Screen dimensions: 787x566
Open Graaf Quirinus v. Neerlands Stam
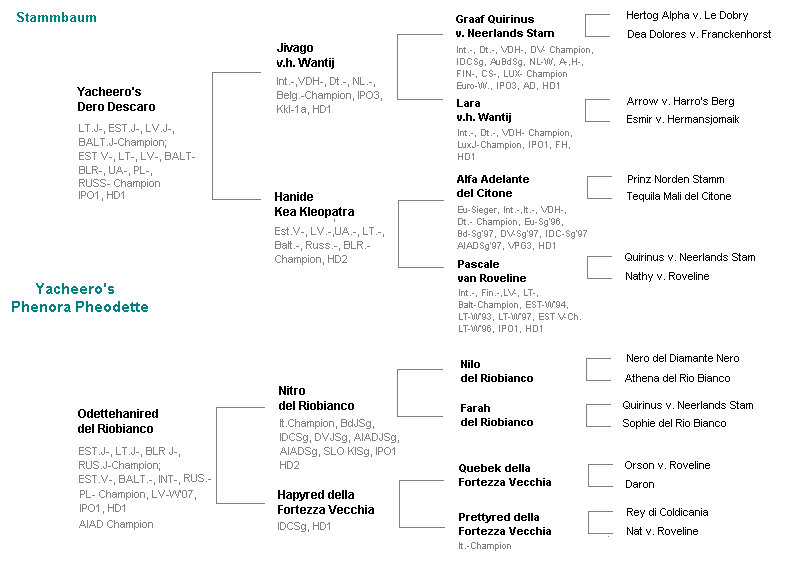click(x=505, y=26)
